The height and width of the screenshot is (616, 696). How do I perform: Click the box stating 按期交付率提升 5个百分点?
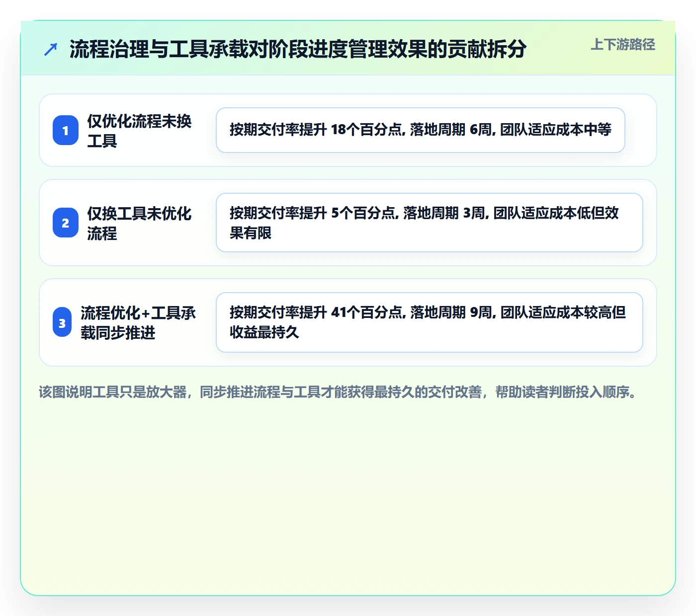coord(430,223)
